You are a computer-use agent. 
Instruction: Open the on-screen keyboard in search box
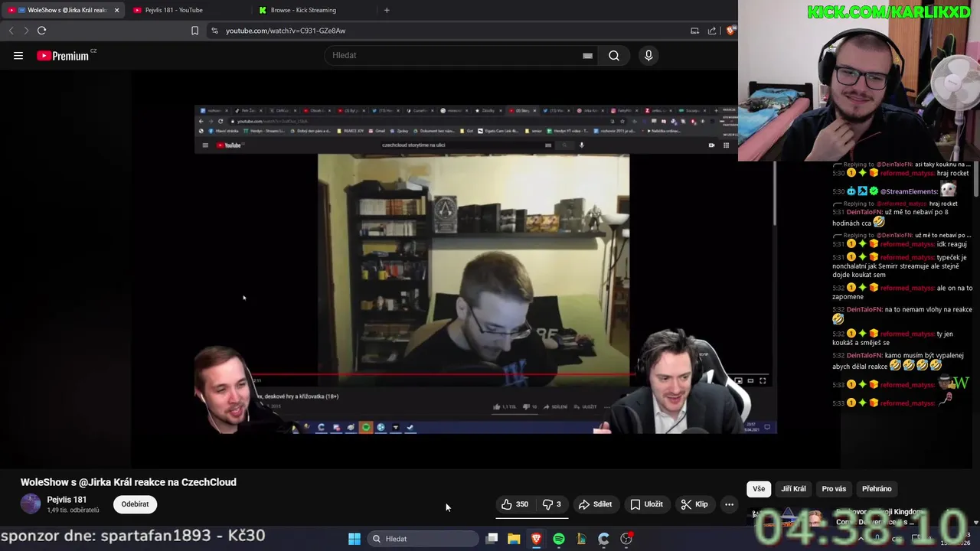pos(587,55)
